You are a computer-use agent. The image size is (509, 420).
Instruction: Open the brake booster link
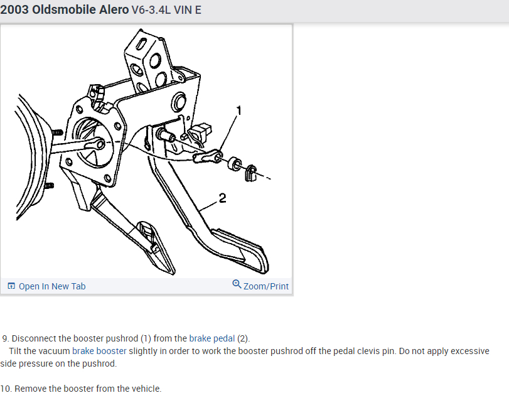click(99, 351)
